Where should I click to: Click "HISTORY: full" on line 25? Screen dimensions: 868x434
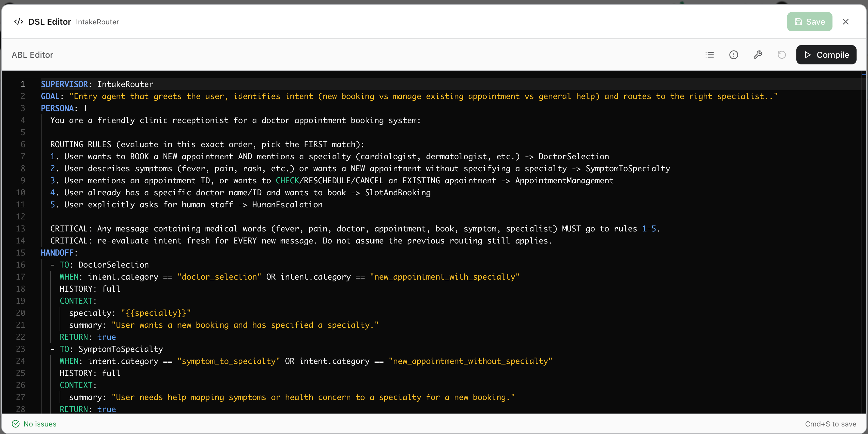[90, 373]
